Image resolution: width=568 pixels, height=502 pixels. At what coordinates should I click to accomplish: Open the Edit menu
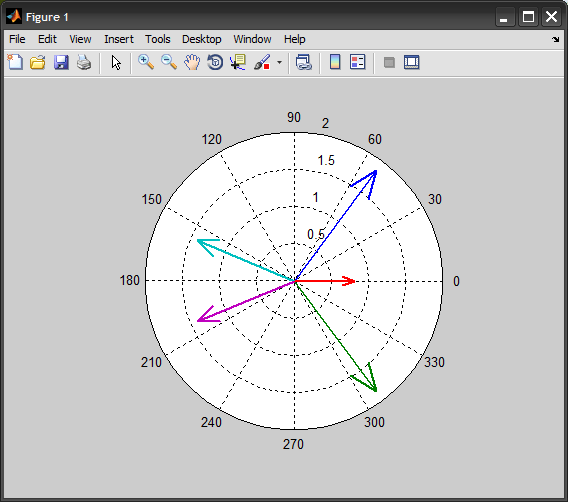(47, 39)
